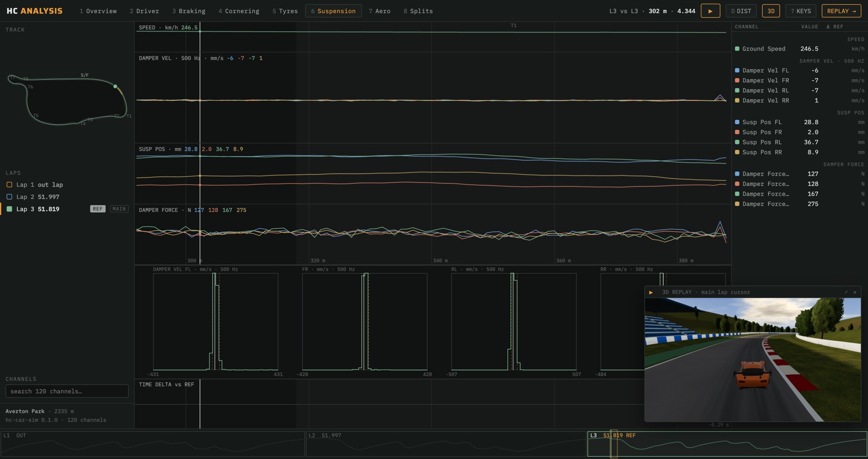Click the REPLAY arrow button
Viewport: 868px width, 459px height.
841,11
